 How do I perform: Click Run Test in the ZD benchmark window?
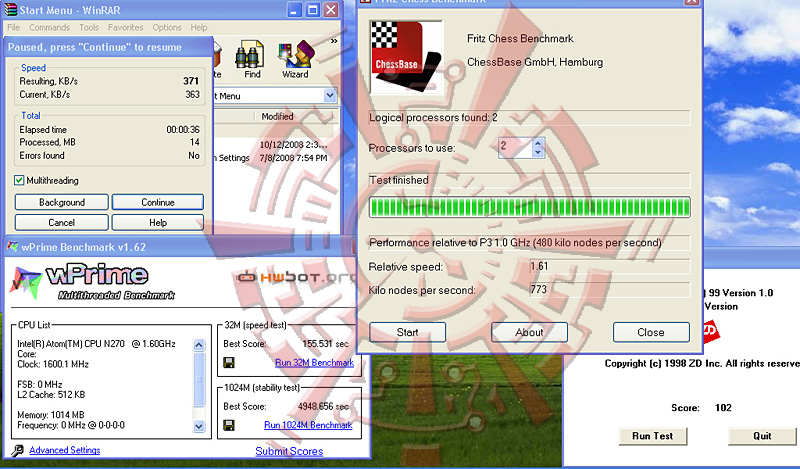(653, 436)
